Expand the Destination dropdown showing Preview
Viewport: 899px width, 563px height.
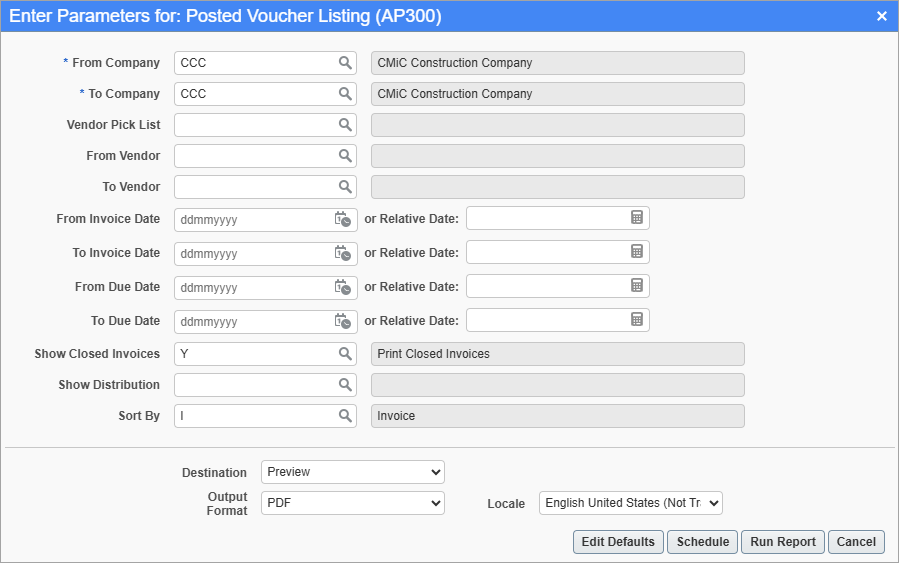(x=353, y=472)
